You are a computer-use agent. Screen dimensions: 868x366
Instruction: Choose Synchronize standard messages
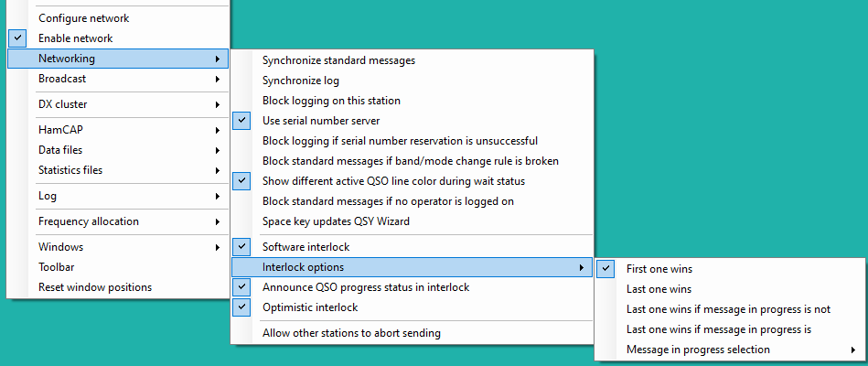click(x=412, y=60)
